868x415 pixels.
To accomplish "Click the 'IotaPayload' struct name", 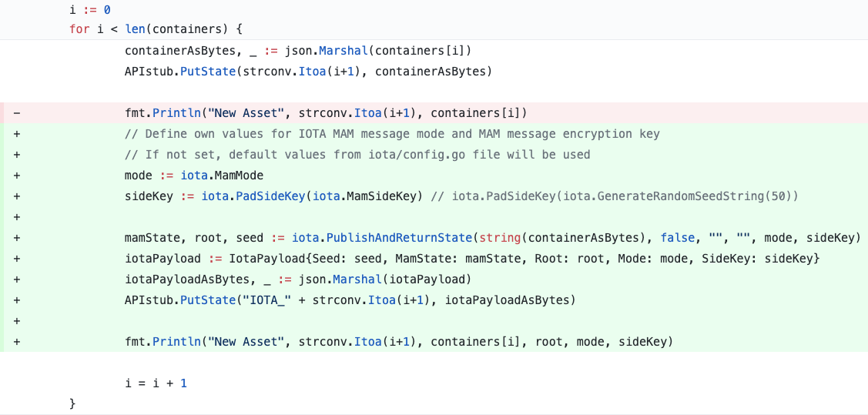I will 266,259.
